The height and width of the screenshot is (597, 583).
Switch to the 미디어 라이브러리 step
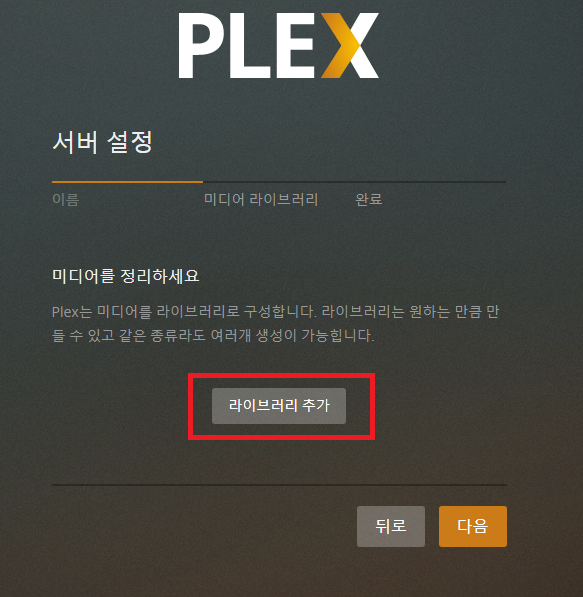pos(261,200)
